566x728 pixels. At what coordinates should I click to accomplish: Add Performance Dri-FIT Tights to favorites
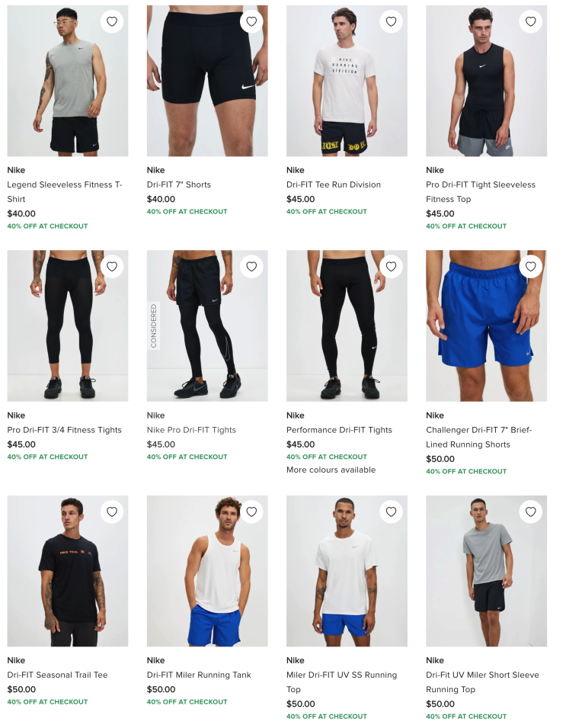[391, 267]
